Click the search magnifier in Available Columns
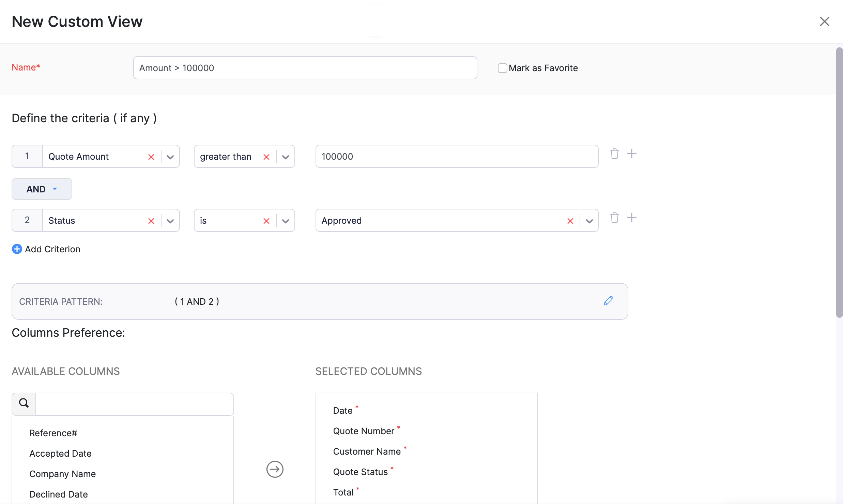Viewport: 843px width, 504px height. point(24,404)
